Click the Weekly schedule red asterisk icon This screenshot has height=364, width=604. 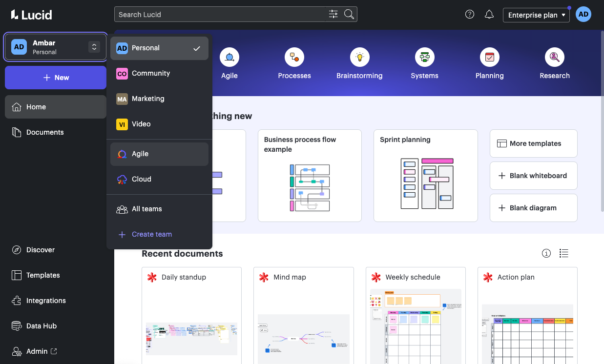[376, 277]
